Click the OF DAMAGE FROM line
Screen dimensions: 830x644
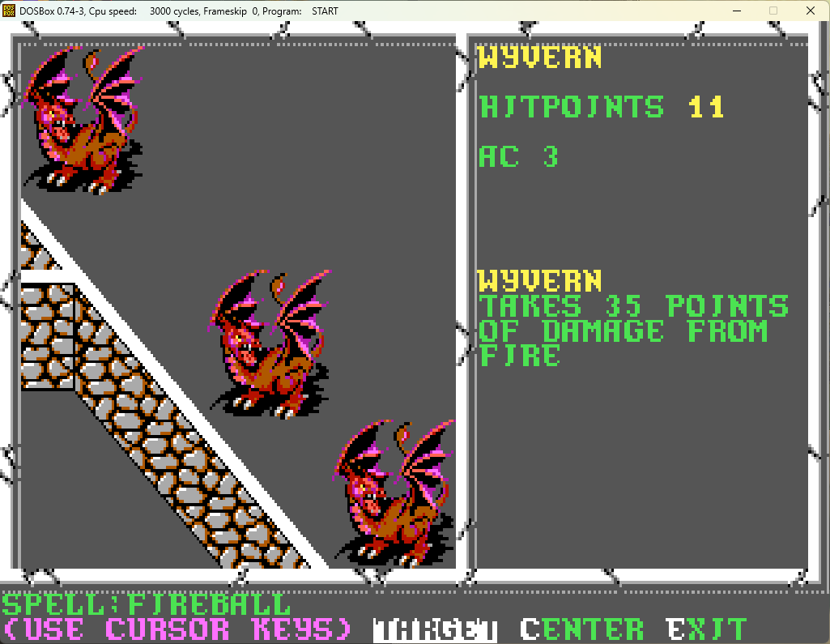coord(623,331)
